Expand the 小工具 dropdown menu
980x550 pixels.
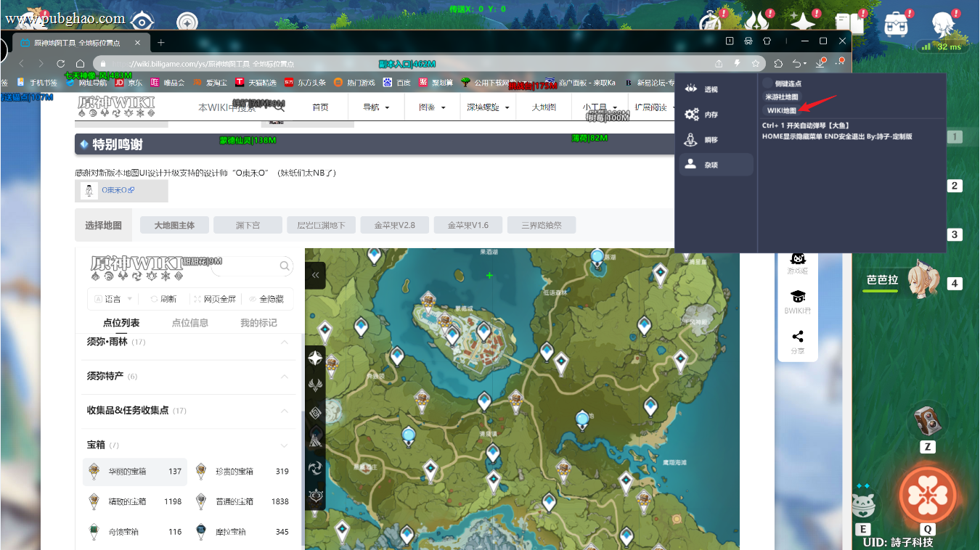pyautogui.click(x=600, y=107)
